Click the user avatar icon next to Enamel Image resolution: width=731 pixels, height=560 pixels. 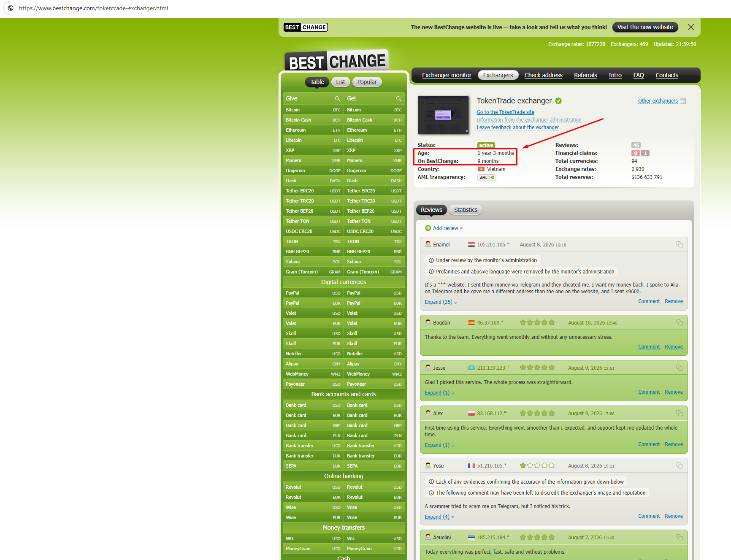[428, 244]
